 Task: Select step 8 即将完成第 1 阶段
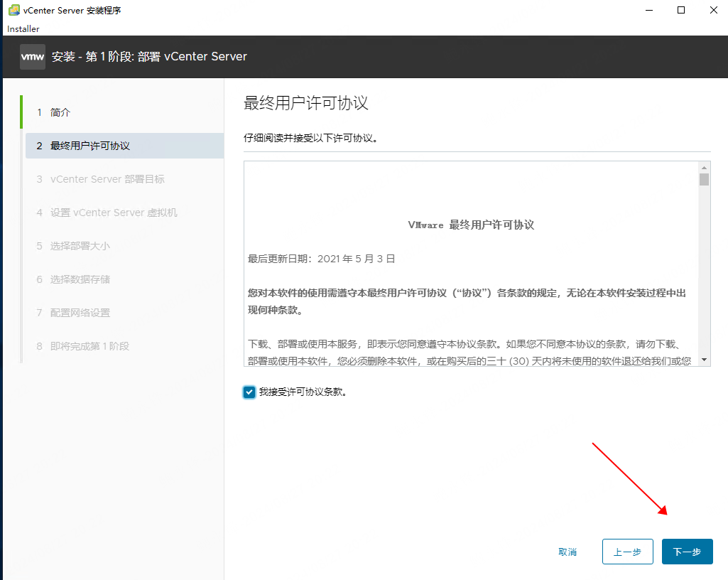point(124,346)
